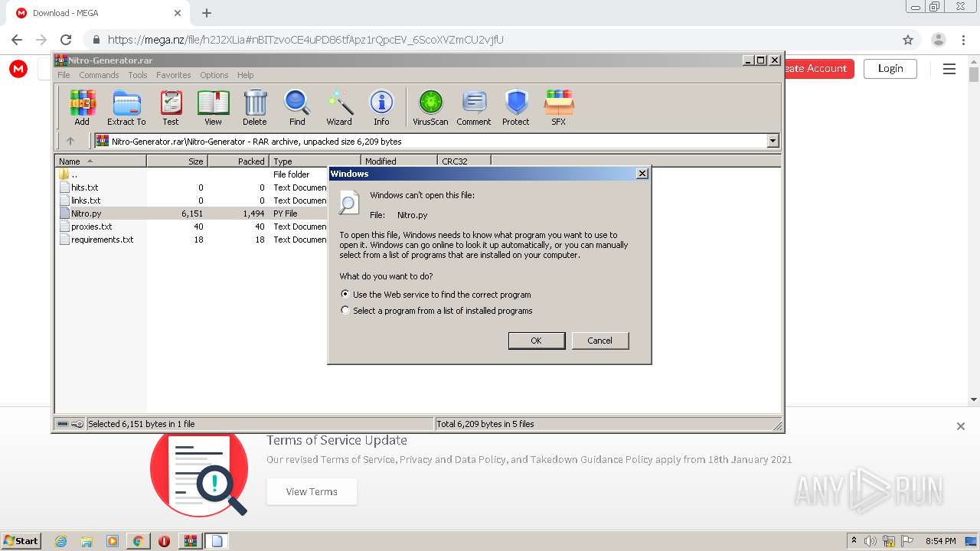Screen dimensions: 980x551
Task: Sort by the Packed column header
Action: (238, 161)
